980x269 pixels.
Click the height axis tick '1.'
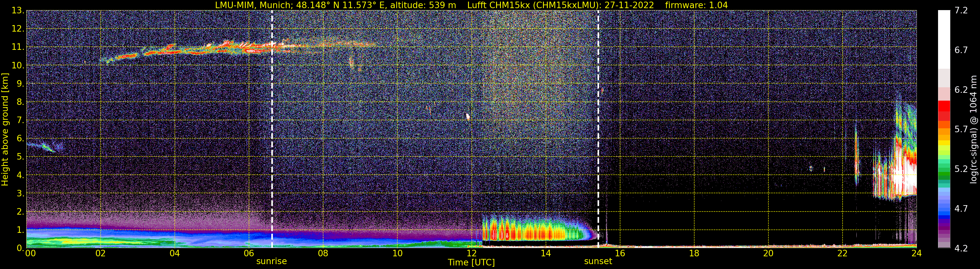pyautogui.click(x=20, y=230)
